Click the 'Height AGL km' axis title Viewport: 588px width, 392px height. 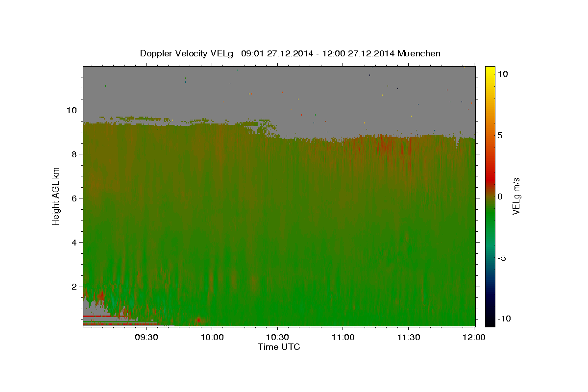pyautogui.click(x=56, y=196)
